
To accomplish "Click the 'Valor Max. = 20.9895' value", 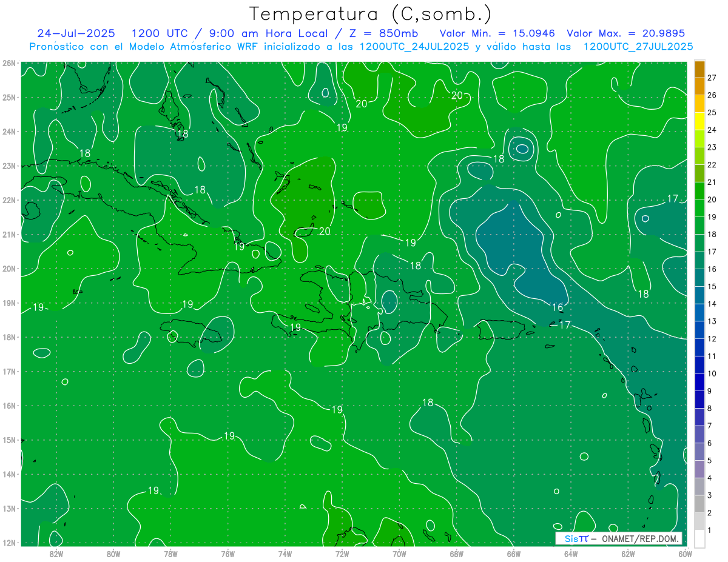I will (625, 33).
